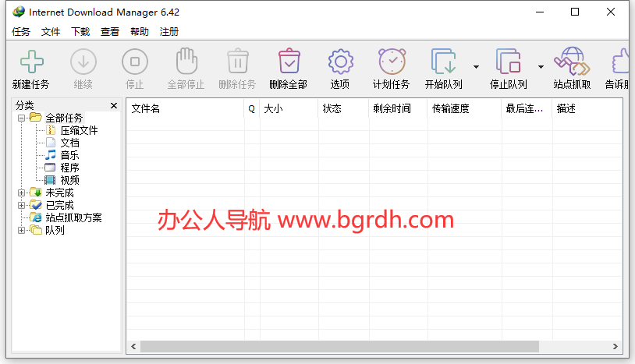Open the 查看 menu
Image resolution: width=635 pixels, height=364 pixels.
[x=110, y=31]
